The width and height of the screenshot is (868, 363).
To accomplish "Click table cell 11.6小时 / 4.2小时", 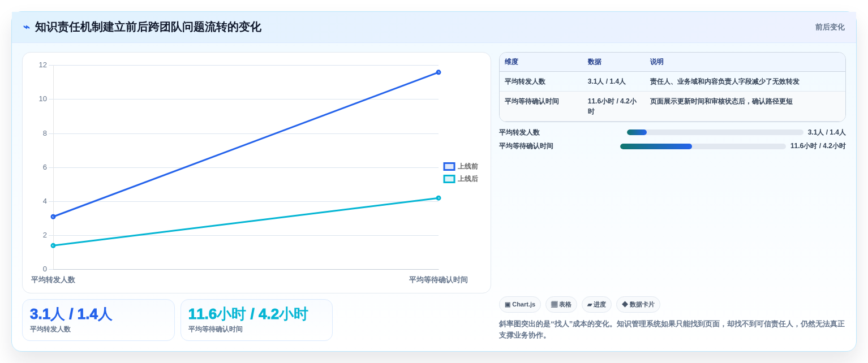I will pos(614,106).
